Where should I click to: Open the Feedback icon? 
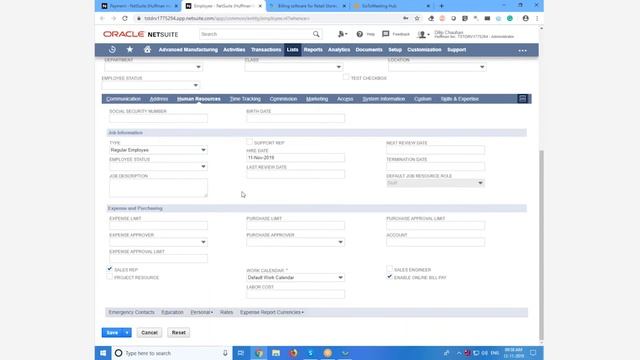(x=386, y=34)
